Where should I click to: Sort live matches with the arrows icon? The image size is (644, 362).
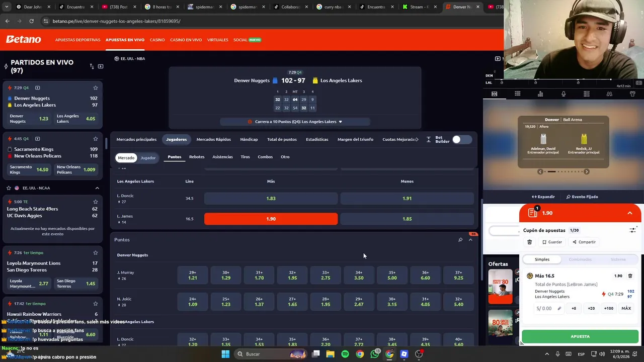coord(92,66)
